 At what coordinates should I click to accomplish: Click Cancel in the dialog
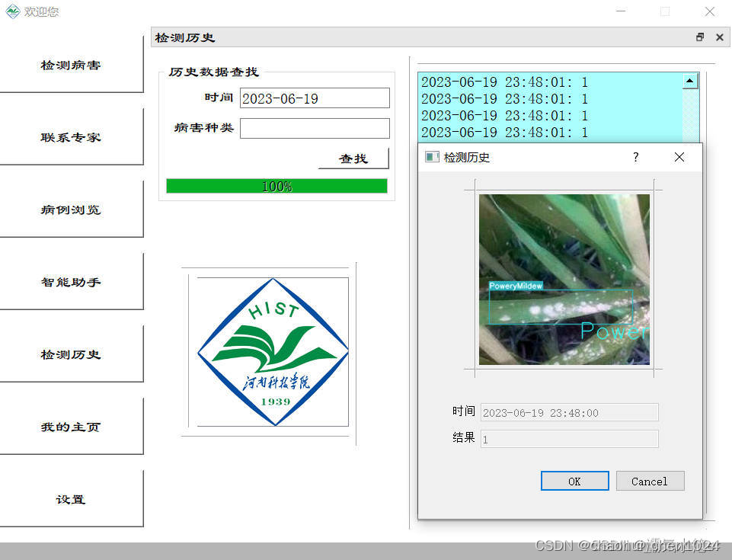(650, 481)
